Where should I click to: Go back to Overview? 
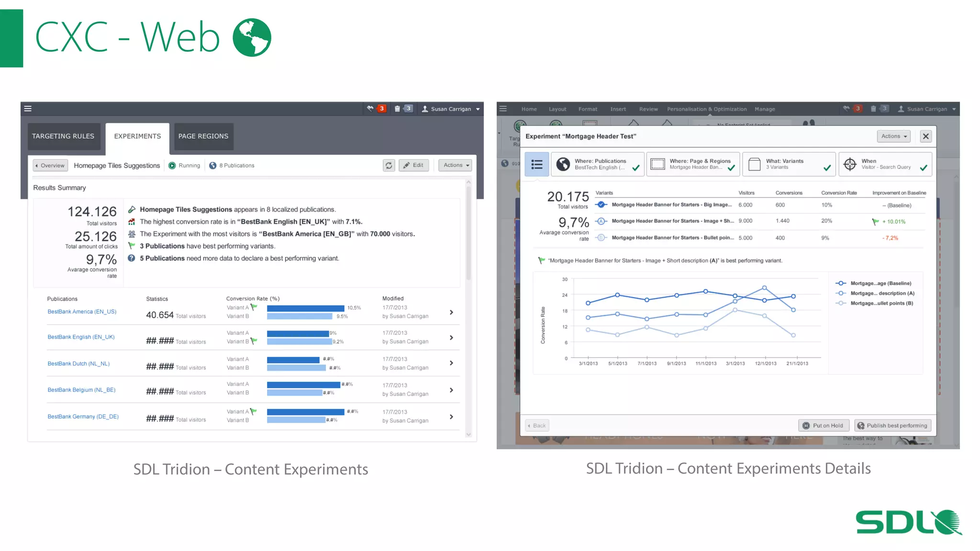click(50, 165)
